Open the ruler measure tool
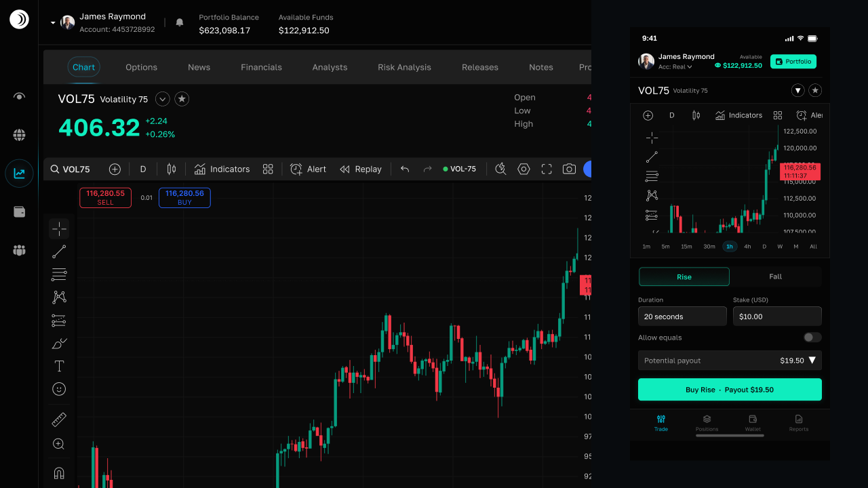 [x=59, y=420]
